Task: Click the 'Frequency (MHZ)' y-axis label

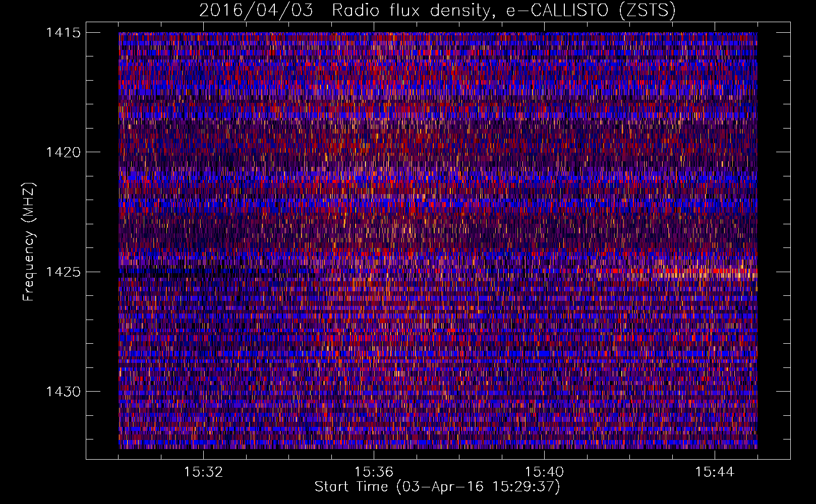Action: tap(29, 242)
